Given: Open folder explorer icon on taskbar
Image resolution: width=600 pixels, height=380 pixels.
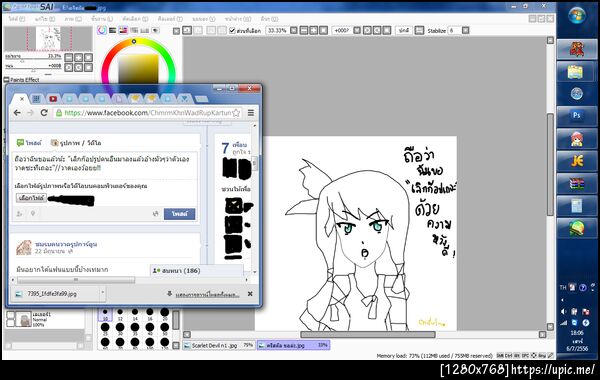Looking at the screenshot, I should click(x=577, y=72).
